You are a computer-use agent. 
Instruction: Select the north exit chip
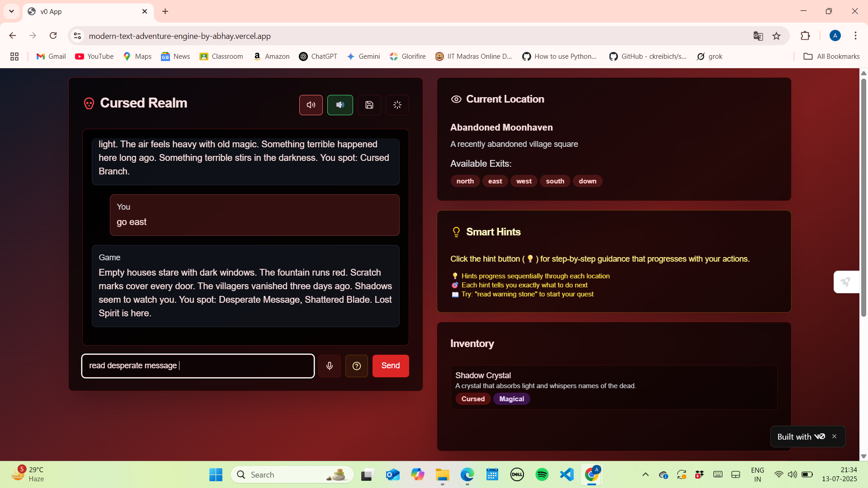[465, 181]
